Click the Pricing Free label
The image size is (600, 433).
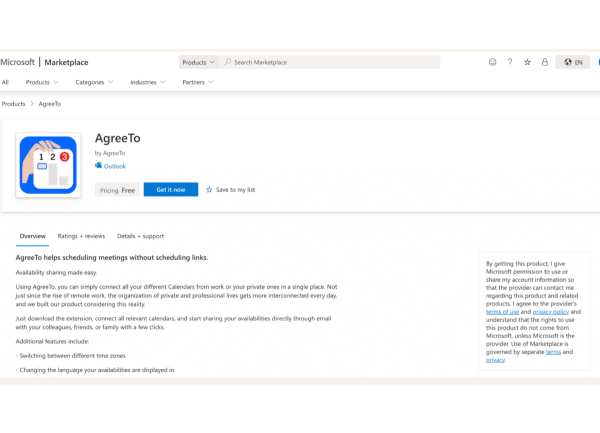tap(117, 190)
